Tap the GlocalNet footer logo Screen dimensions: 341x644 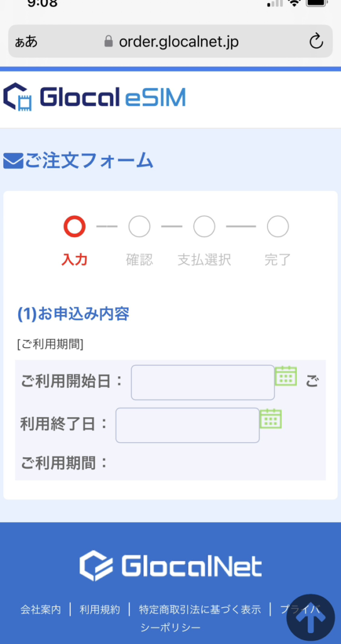click(170, 566)
